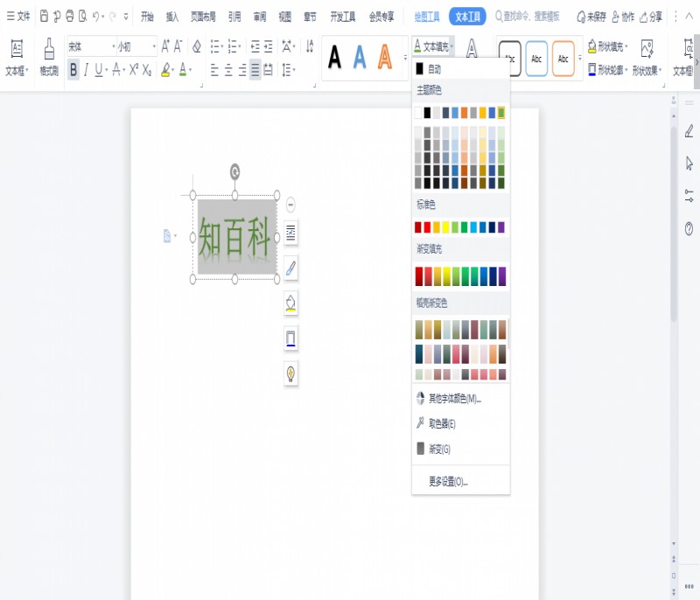Open layout options button beside the text box
Screen dimensions: 700x600
tap(290, 233)
